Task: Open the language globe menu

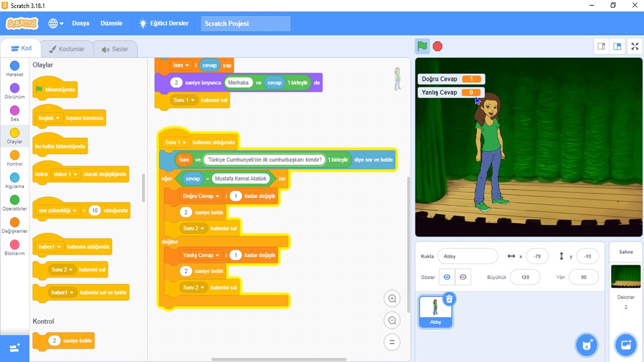Action: [56, 24]
